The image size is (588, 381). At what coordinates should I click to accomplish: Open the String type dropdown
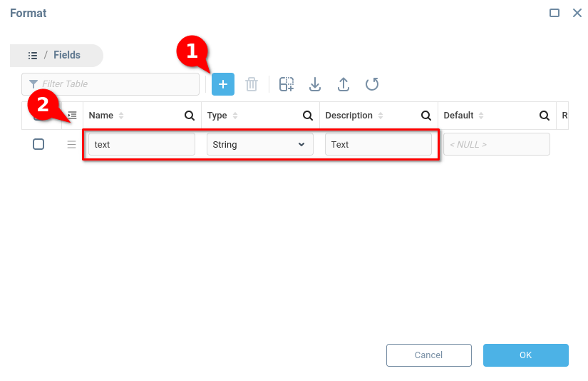tap(260, 145)
